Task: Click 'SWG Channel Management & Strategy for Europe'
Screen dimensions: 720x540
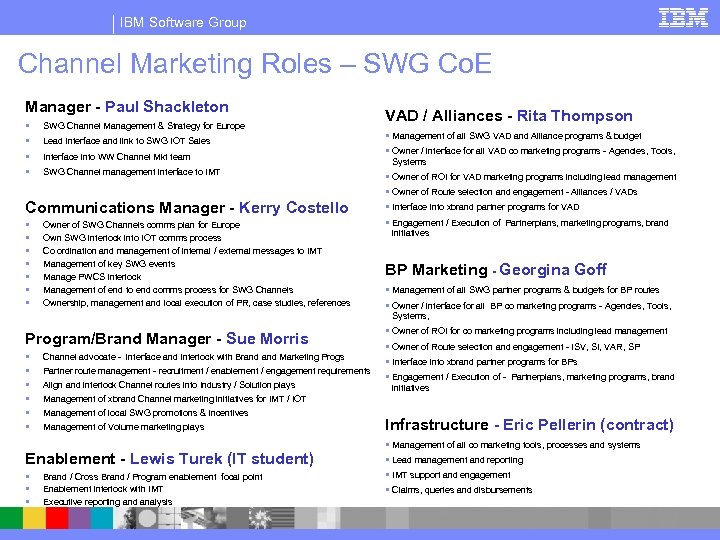Action: 144,126
